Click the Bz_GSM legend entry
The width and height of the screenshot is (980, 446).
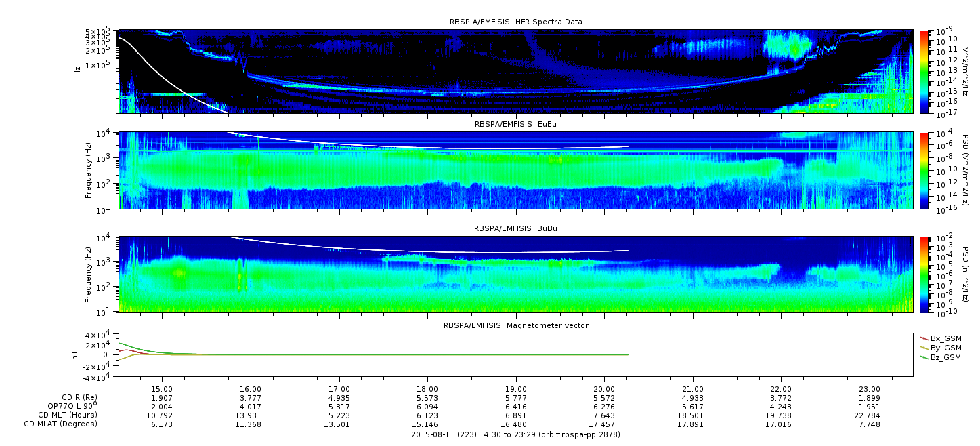941,357
